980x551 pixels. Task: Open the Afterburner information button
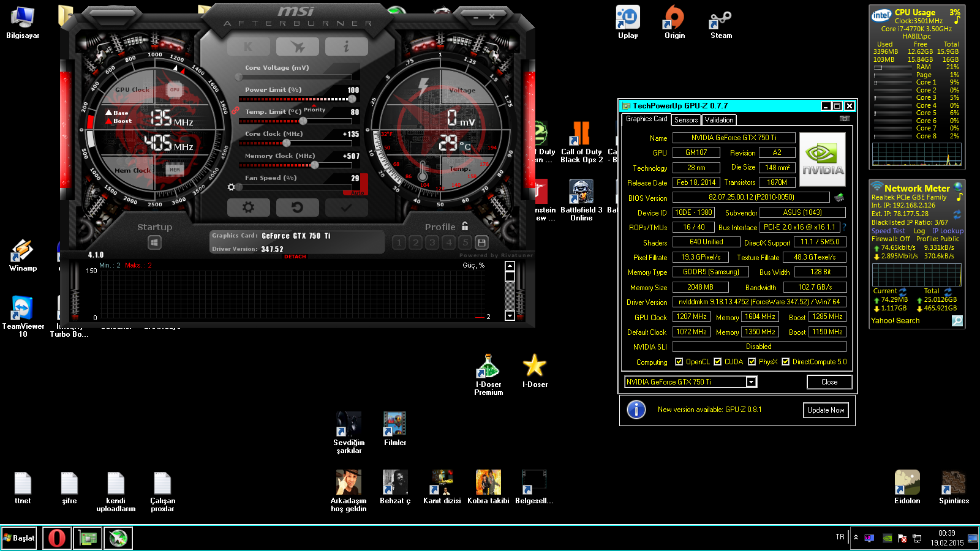(346, 47)
